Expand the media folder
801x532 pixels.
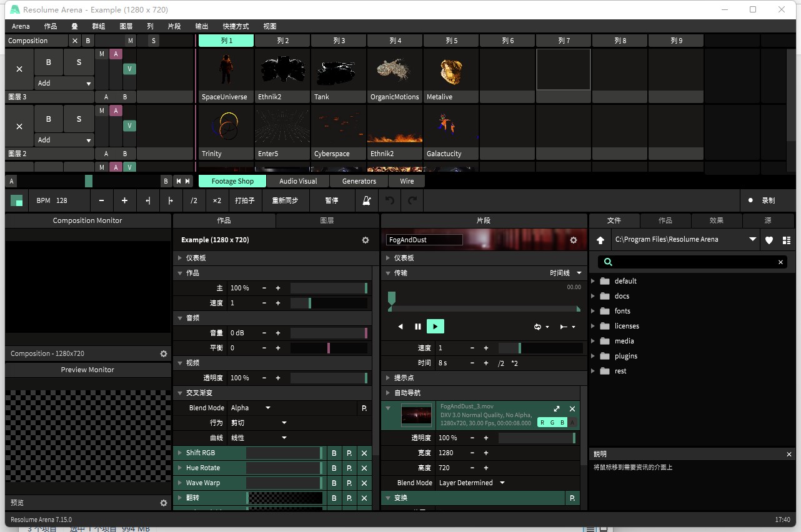coord(593,341)
